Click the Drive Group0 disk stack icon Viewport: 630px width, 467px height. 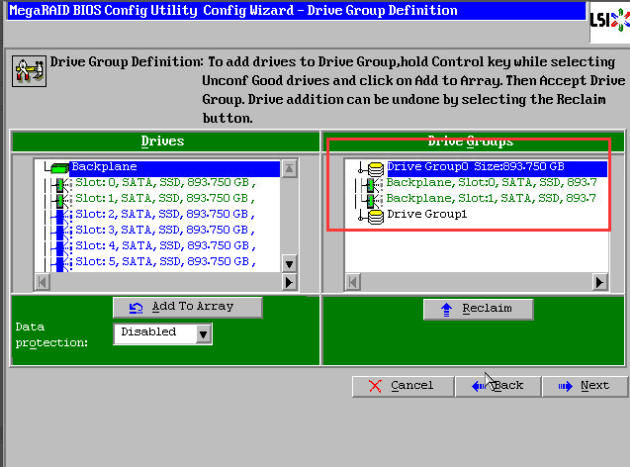coord(375,167)
